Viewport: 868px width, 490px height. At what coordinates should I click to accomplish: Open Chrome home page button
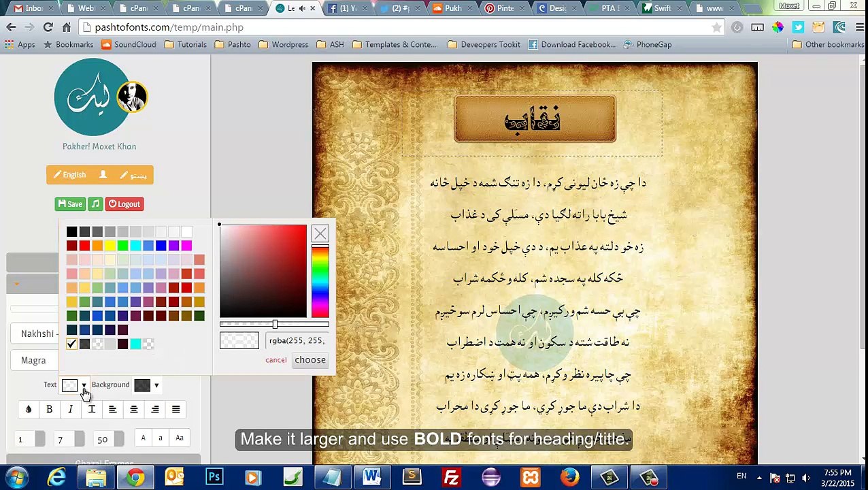coord(66,27)
